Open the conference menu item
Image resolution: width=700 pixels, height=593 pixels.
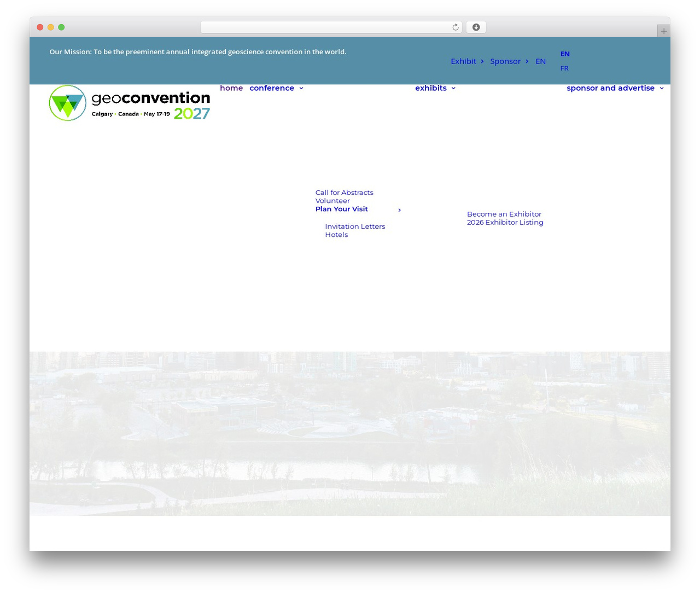272,88
